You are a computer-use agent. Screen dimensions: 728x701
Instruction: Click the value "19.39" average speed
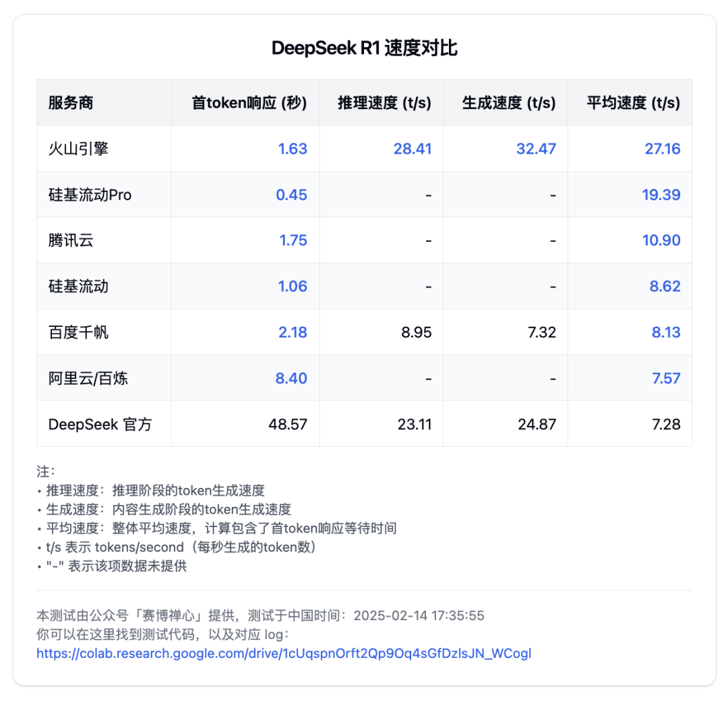click(x=661, y=195)
